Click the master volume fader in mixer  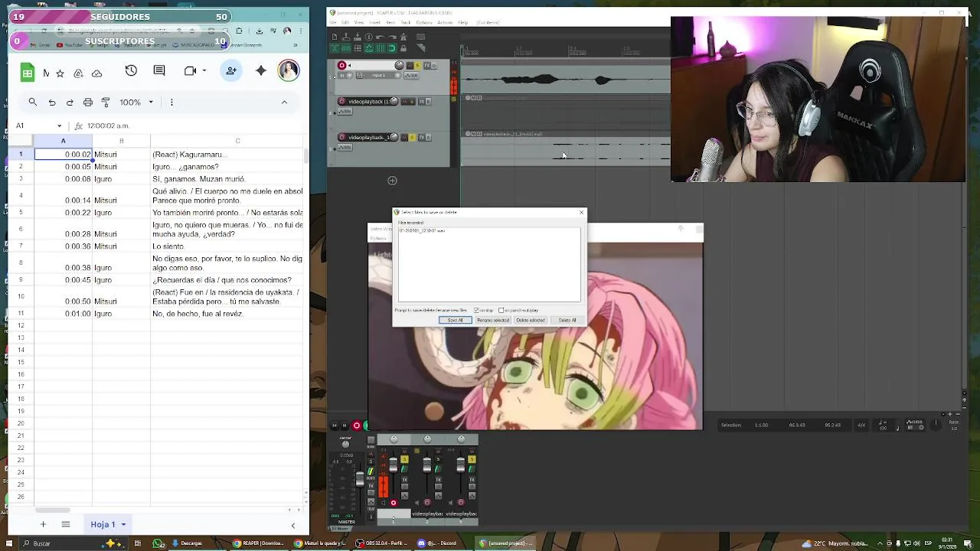pos(360,479)
